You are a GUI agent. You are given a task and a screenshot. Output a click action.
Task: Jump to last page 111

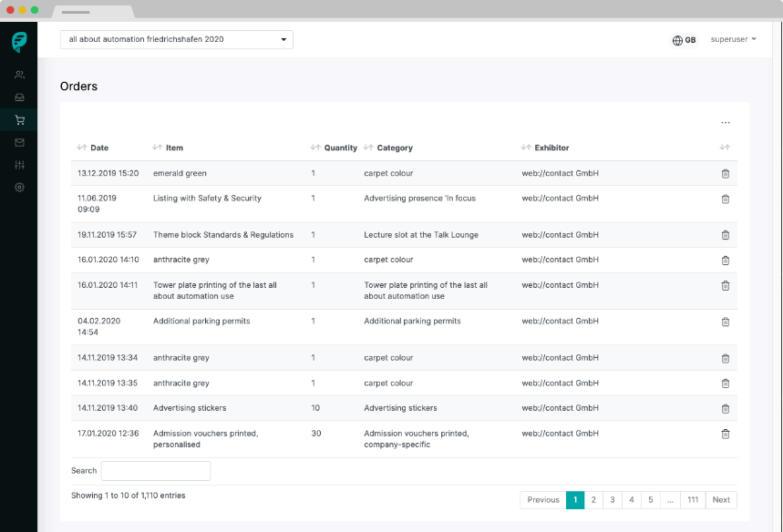(x=693, y=500)
